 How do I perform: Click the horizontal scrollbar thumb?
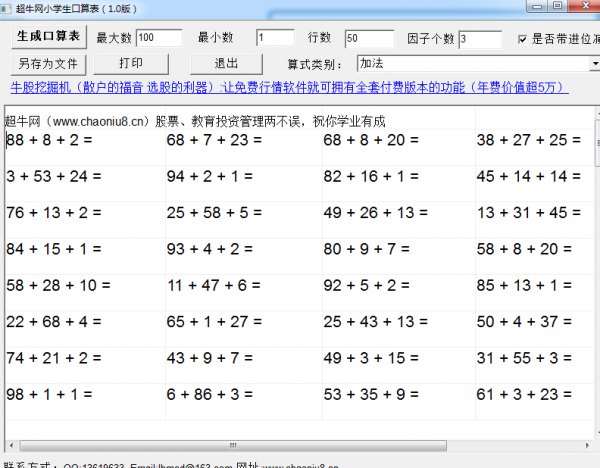233,445
